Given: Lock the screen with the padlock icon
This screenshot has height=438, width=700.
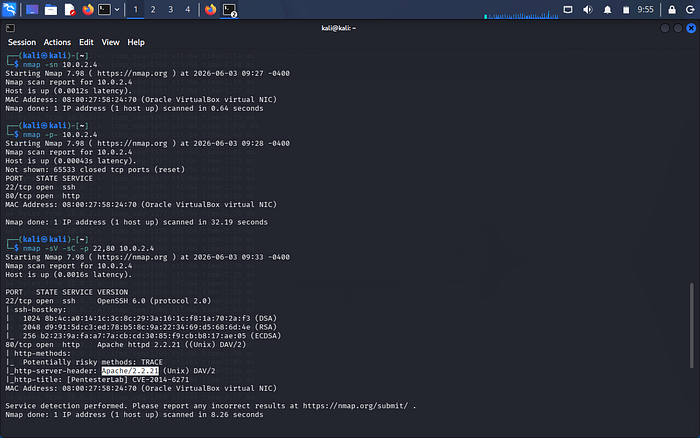Looking at the screenshot, I should click(672, 9).
